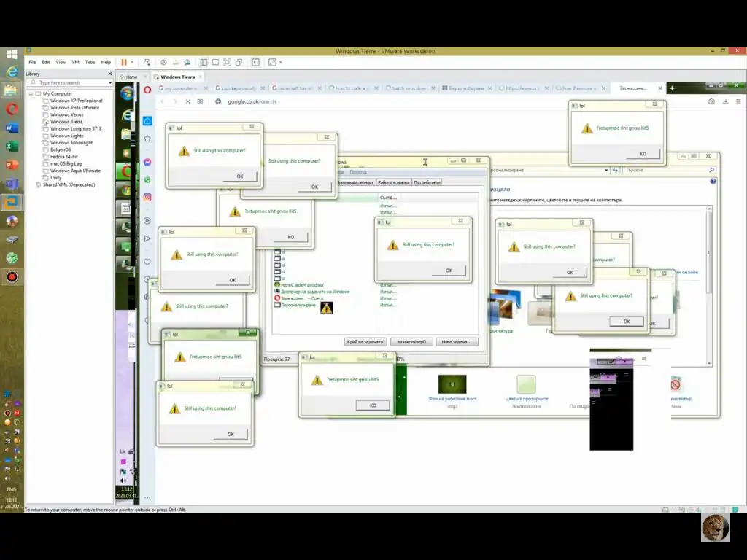Open the File menu in VMware
Viewport: 747px width, 560px height.
point(32,62)
